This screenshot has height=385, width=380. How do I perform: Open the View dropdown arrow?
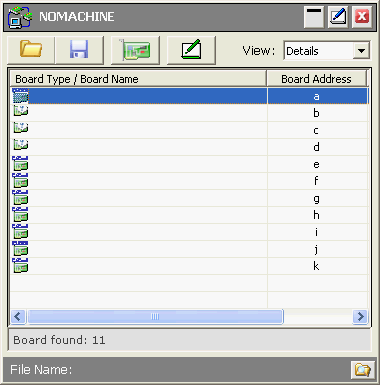(361, 51)
